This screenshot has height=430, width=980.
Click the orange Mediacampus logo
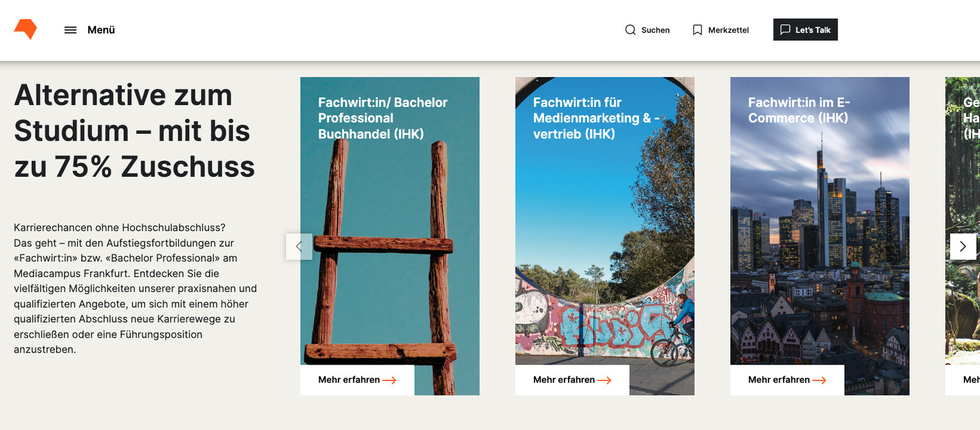coord(26,29)
